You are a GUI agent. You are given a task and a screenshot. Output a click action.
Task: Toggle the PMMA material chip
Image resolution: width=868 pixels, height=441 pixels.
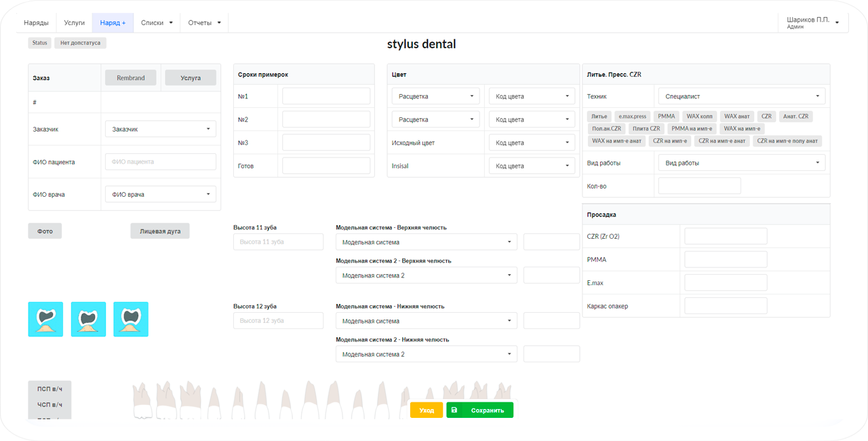point(666,116)
